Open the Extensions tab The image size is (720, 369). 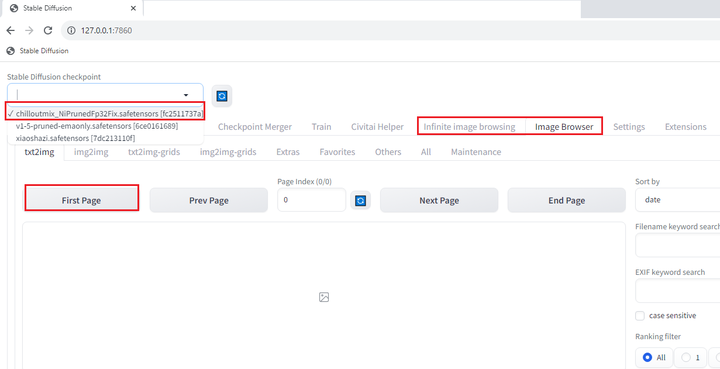[x=686, y=127]
